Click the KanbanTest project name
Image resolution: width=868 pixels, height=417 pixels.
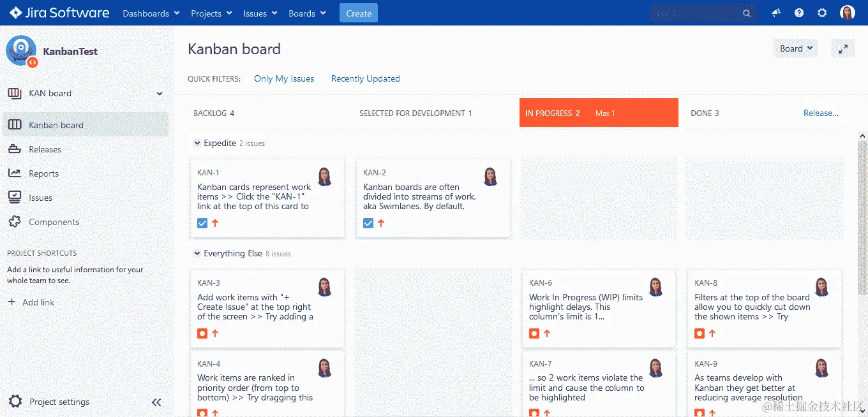[x=70, y=52]
